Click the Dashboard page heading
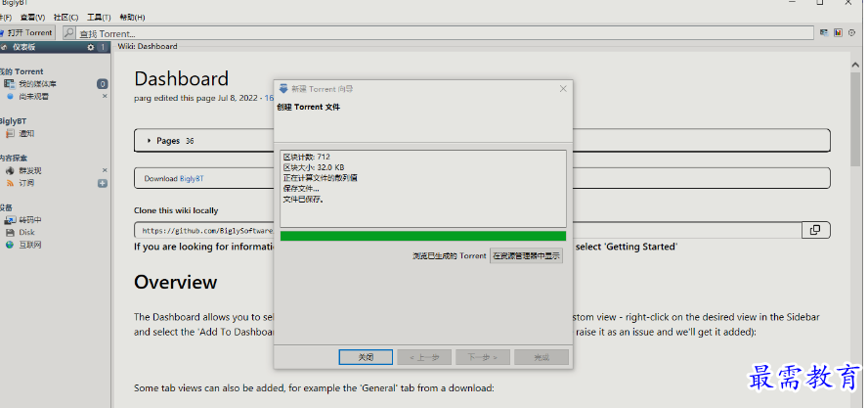Viewport: 868px width, 408px height. (x=181, y=78)
